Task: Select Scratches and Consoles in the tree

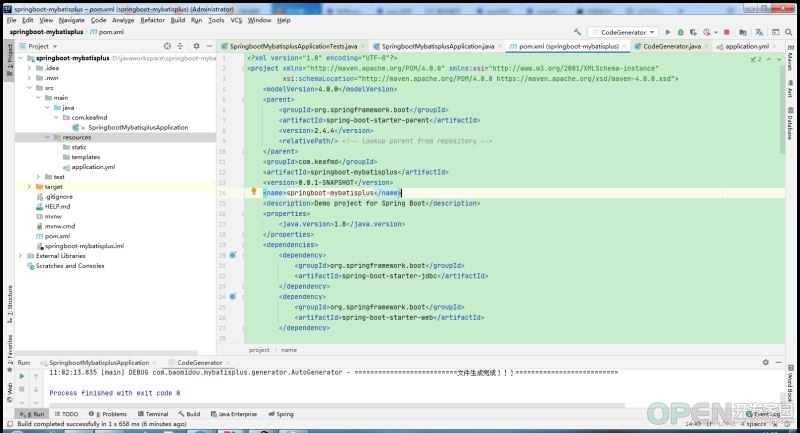Action: 69,266
